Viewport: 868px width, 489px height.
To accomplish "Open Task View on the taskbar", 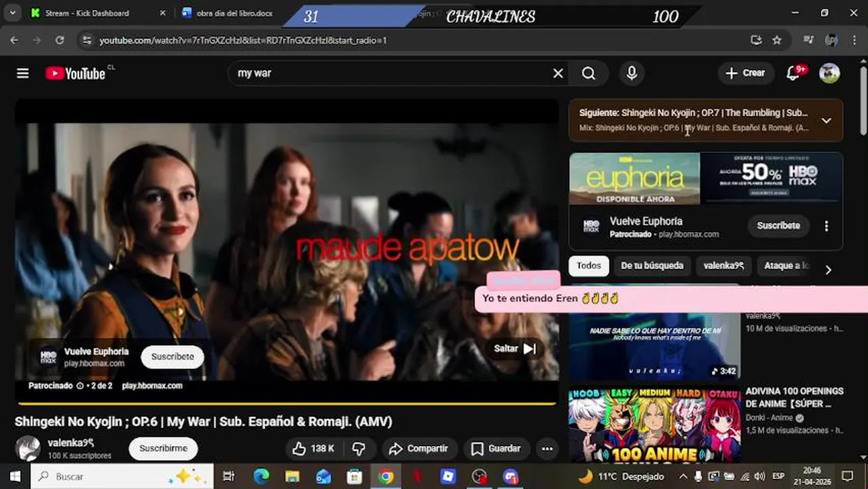I will 229,476.
